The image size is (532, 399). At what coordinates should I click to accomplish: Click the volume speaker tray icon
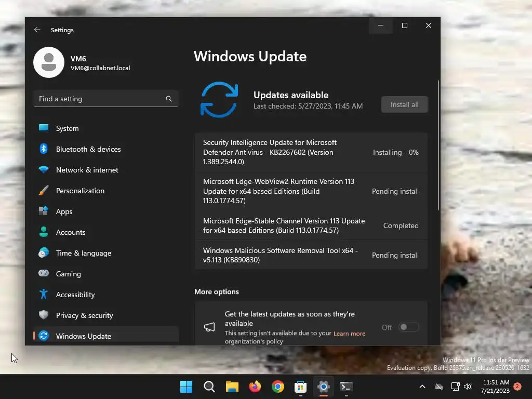(468, 387)
